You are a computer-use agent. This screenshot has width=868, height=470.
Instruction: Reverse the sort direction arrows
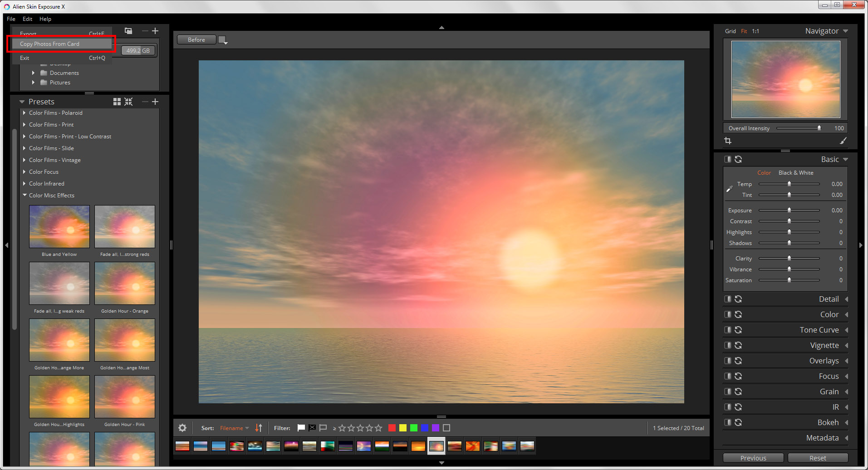pos(259,428)
